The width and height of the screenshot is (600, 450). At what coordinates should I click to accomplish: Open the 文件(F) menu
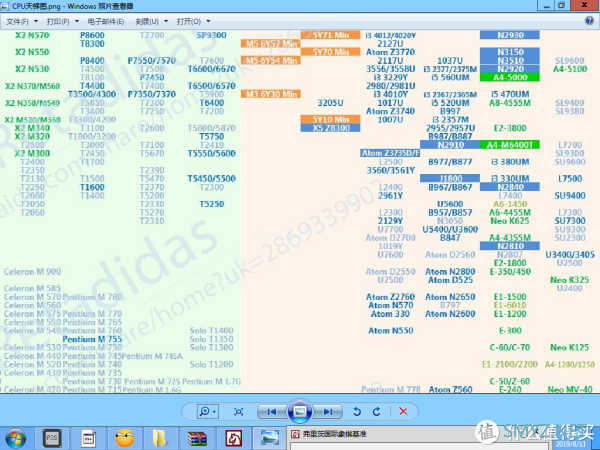coord(22,21)
